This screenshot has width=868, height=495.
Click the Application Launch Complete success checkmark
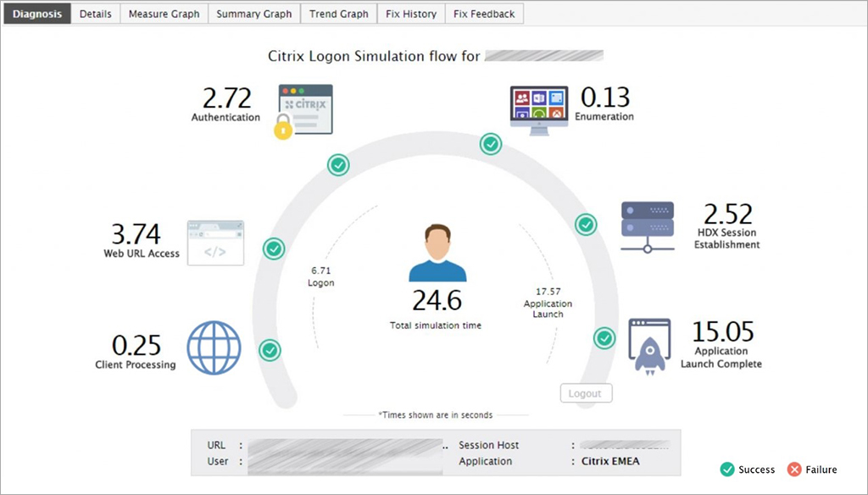[x=604, y=337]
